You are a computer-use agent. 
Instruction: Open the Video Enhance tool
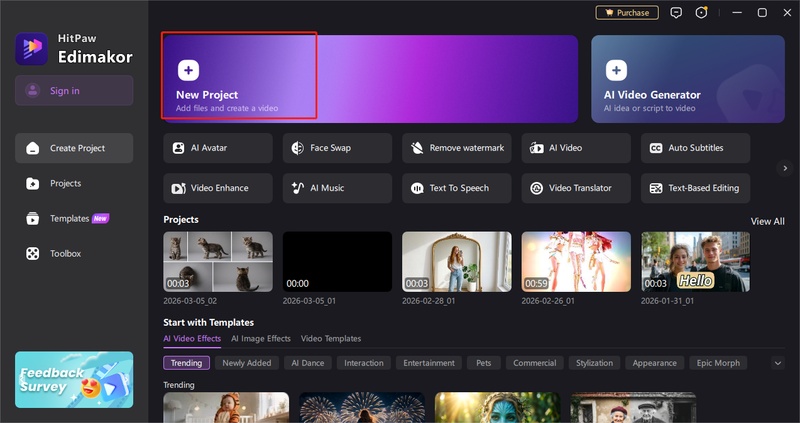click(x=217, y=188)
